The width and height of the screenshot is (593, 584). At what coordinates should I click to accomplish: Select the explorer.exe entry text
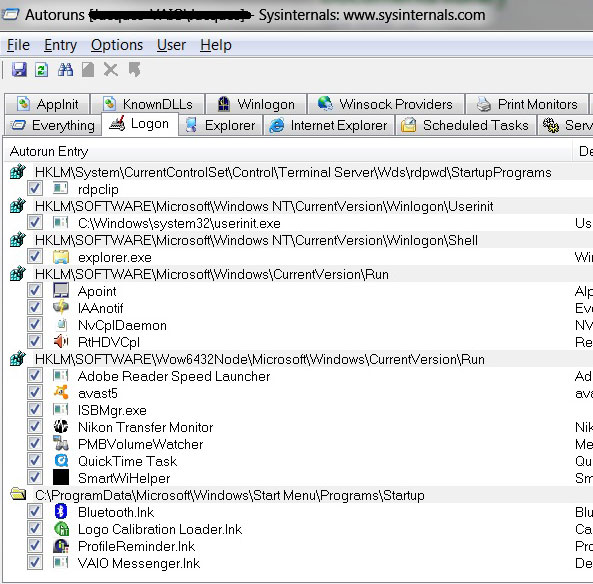(115, 257)
